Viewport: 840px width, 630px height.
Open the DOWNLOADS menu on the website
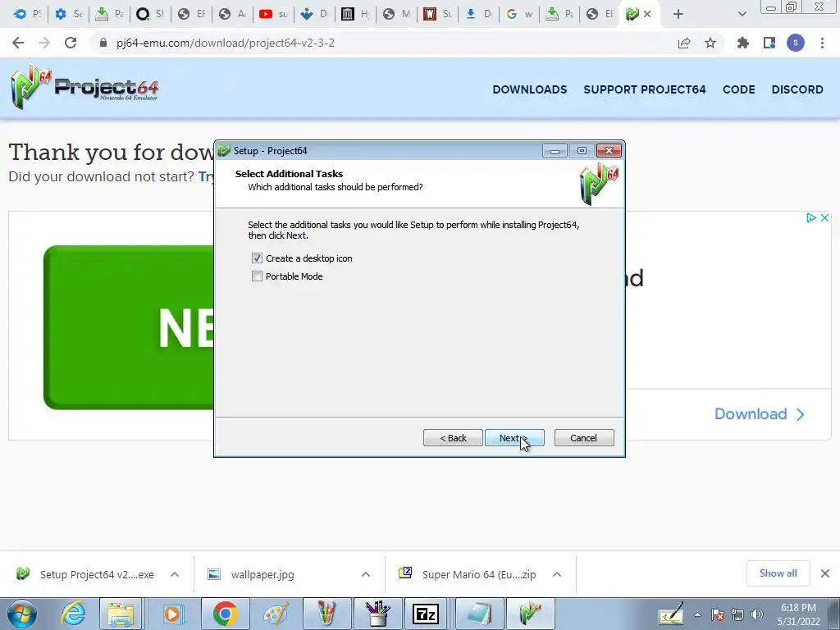pos(529,89)
